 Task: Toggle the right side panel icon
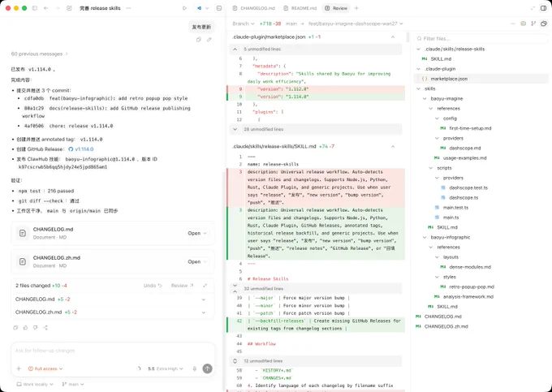click(x=544, y=8)
